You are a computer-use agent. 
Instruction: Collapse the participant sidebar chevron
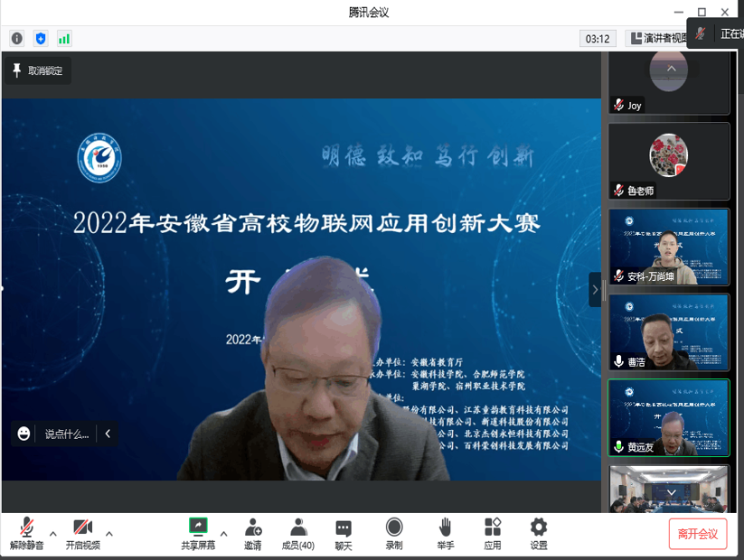click(595, 290)
